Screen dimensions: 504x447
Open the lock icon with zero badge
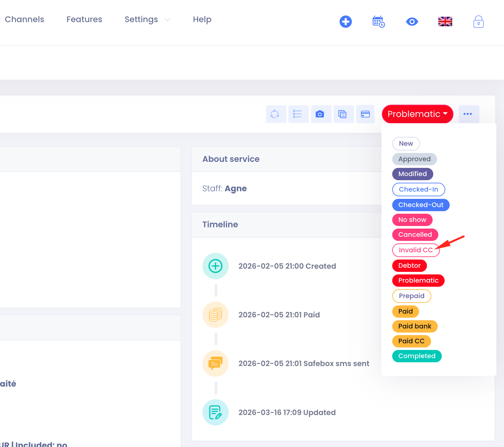point(478,22)
